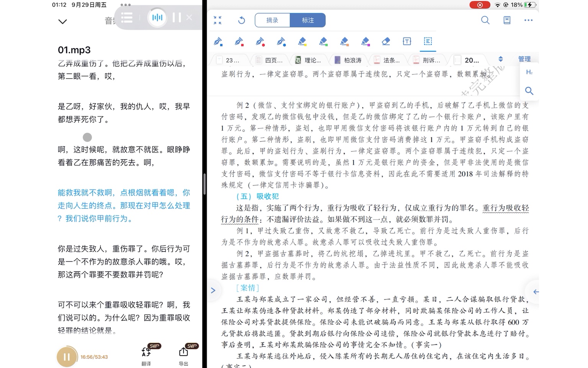
Task: Click the blue side panel search magnifier
Action: tap(529, 91)
